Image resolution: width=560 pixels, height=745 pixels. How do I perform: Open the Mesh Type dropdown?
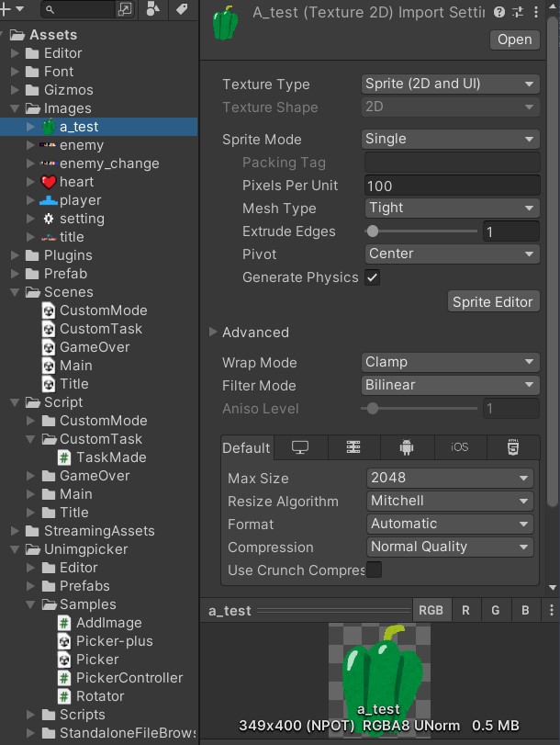452,209
